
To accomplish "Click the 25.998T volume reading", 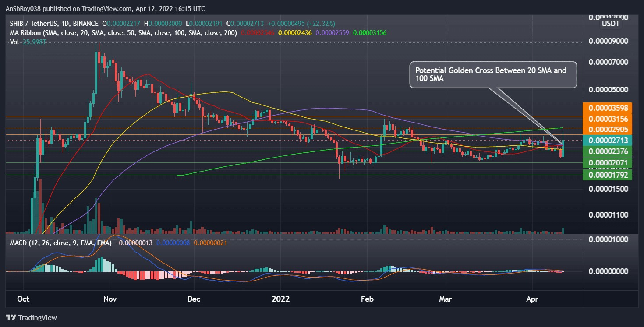I will click(x=35, y=42).
